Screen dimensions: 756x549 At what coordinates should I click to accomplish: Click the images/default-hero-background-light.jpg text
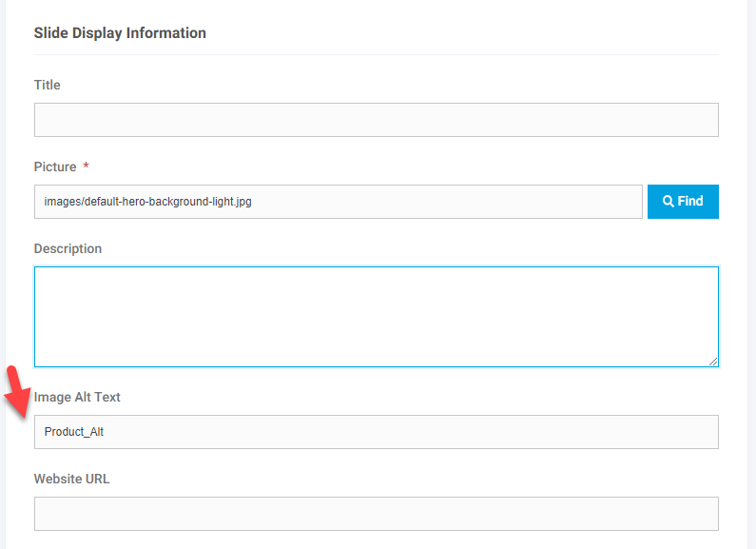point(147,202)
